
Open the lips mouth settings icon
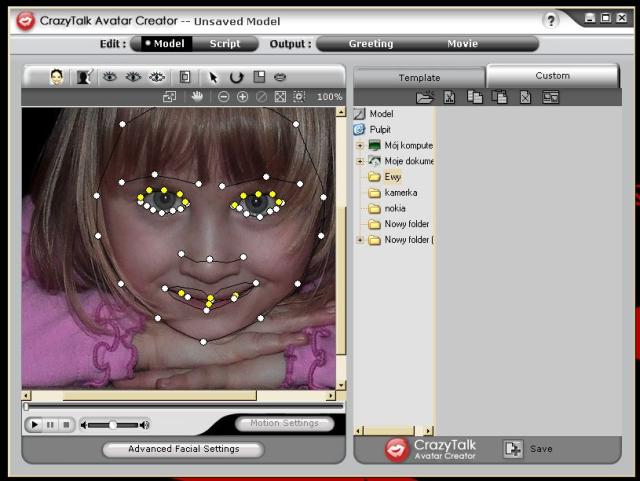(280, 77)
